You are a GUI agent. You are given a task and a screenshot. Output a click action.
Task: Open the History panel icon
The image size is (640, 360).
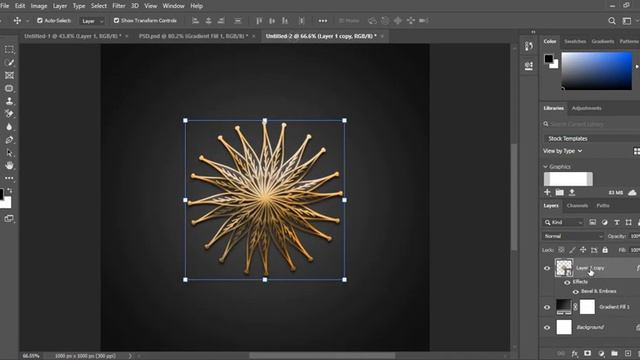pos(529,46)
